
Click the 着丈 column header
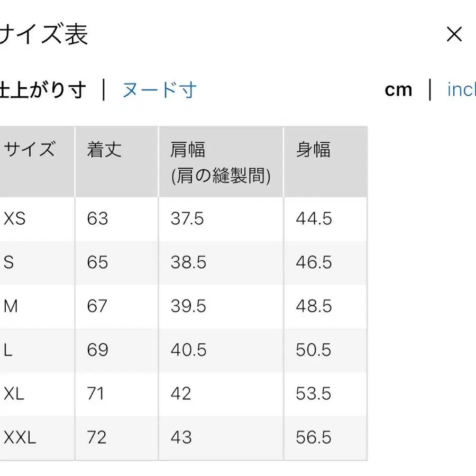tap(103, 150)
